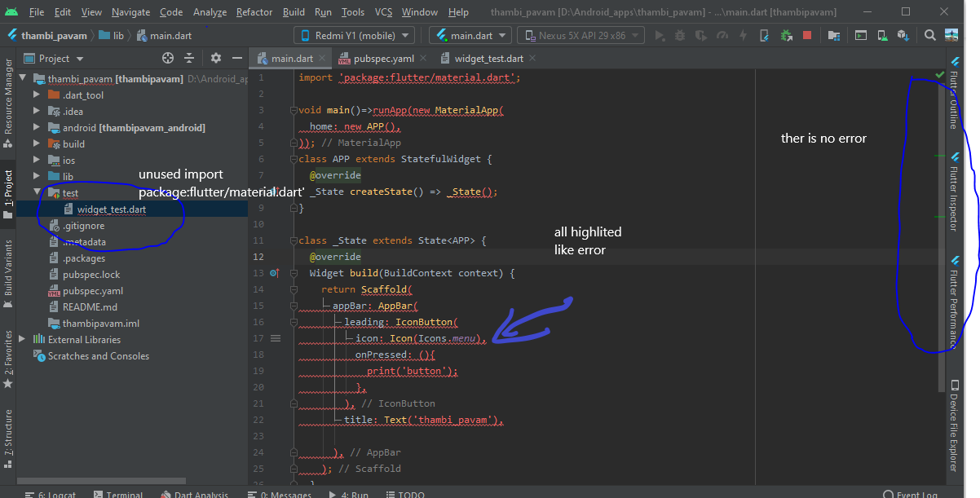The height and width of the screenshot is (498, 980).
Task: Expand the .dart_tool folder
Action: click(x=36, y=95)
